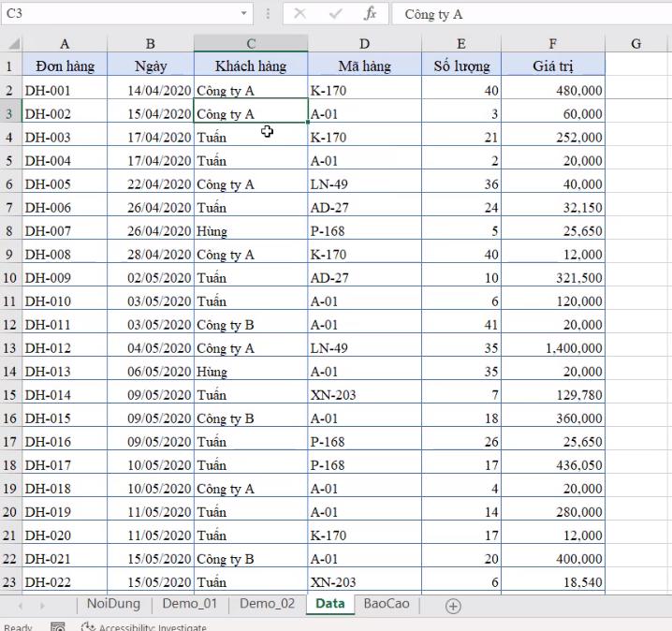Click the Select All corner triangle
Screen dimensions: 672x631
13,44
